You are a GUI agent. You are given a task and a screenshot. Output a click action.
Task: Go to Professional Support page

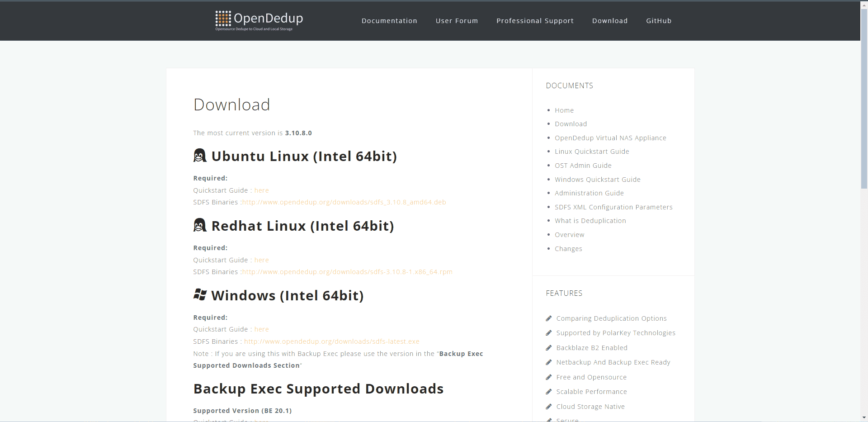coord(535,21)
